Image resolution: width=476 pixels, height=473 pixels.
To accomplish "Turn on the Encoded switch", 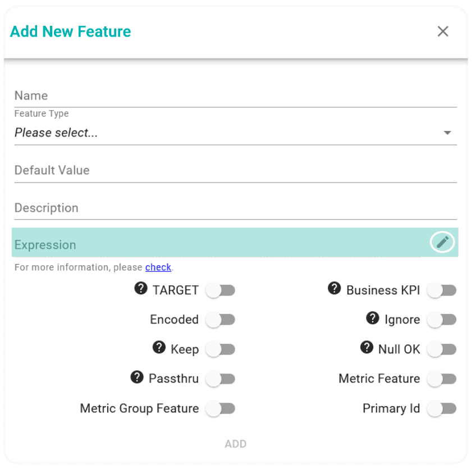I will point(221,320).
